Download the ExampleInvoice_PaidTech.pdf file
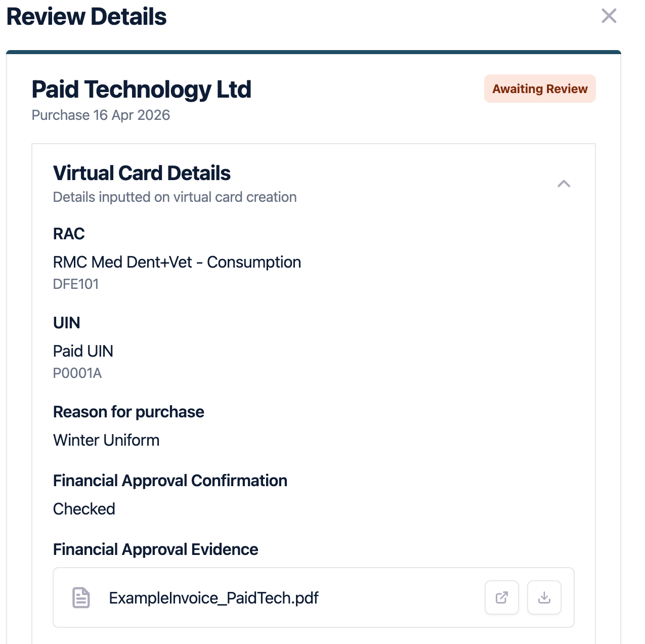The width and height of the screenshot is (645, 644). (x=544, y=597)
